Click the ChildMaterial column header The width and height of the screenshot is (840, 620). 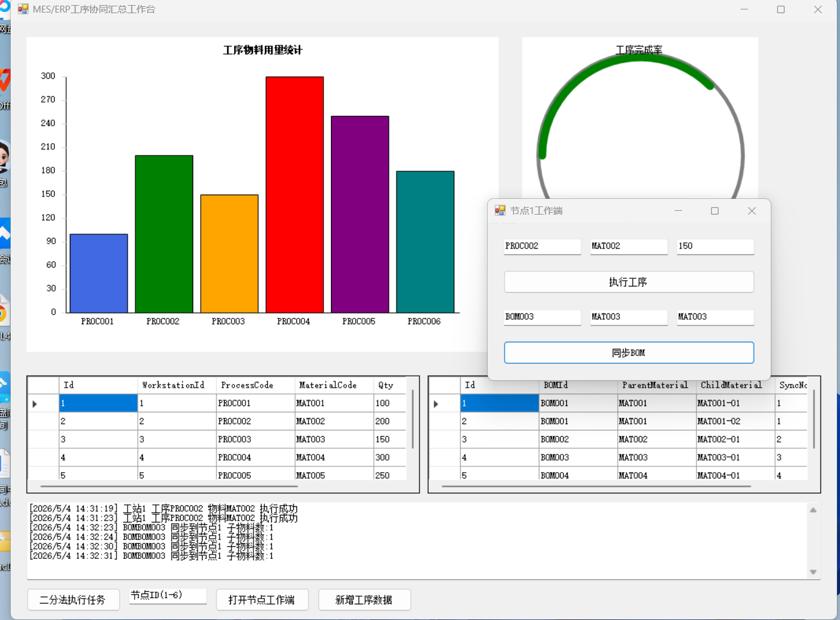coord(736,385)
